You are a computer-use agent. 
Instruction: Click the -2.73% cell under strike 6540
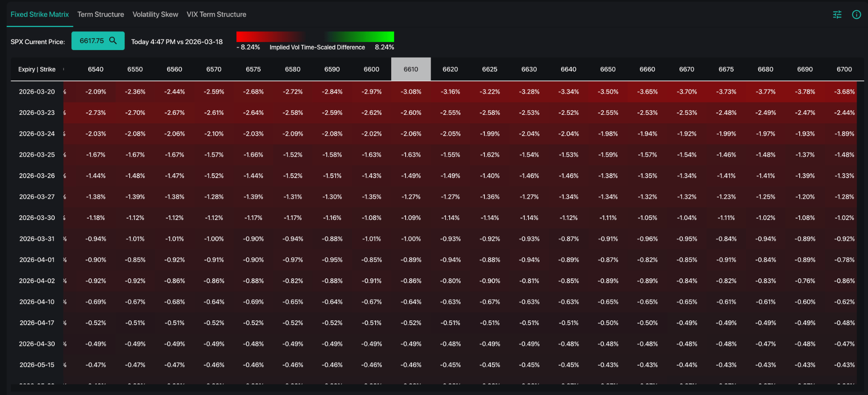95,113
